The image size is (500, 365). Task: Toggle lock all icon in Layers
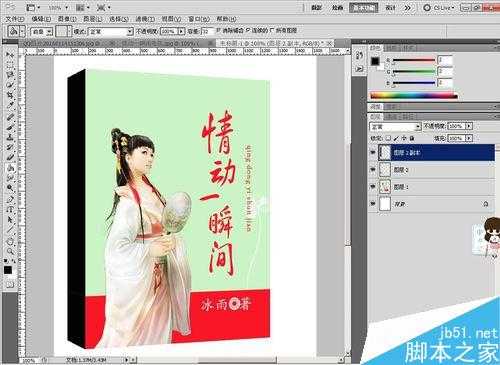(x=412, y=138)
